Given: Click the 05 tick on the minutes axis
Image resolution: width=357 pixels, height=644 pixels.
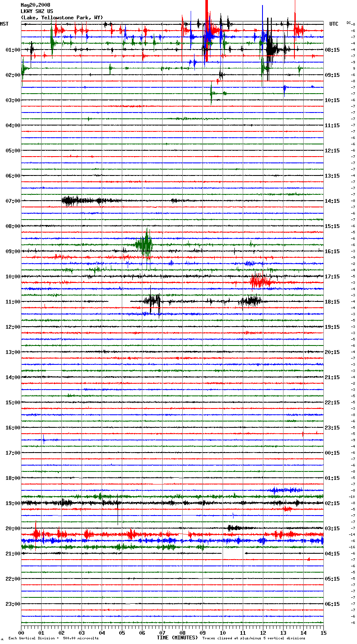Looking at the screenshot, I should click(x=122, y=633).
